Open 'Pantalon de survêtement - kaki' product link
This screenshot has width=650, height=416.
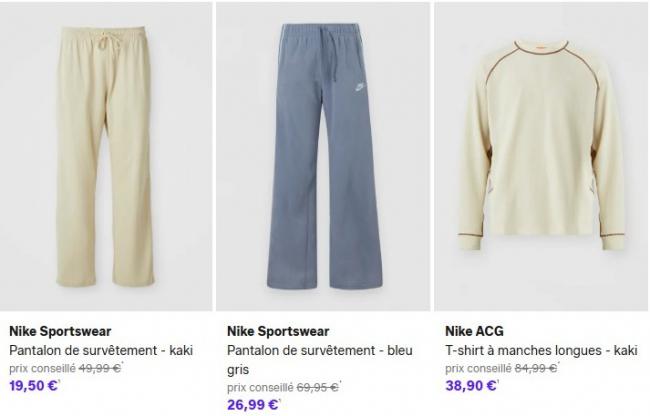click(100, 351)
